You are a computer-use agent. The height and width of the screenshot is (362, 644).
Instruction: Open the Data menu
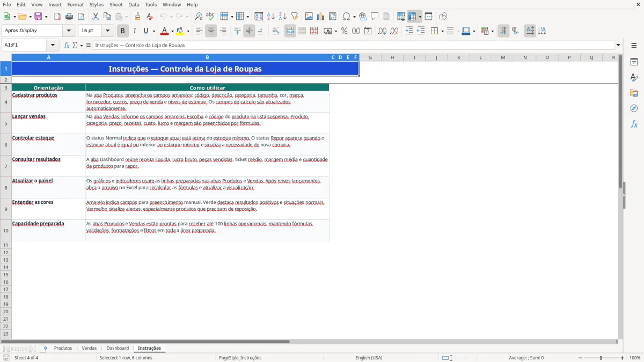(x=134, y=4)
